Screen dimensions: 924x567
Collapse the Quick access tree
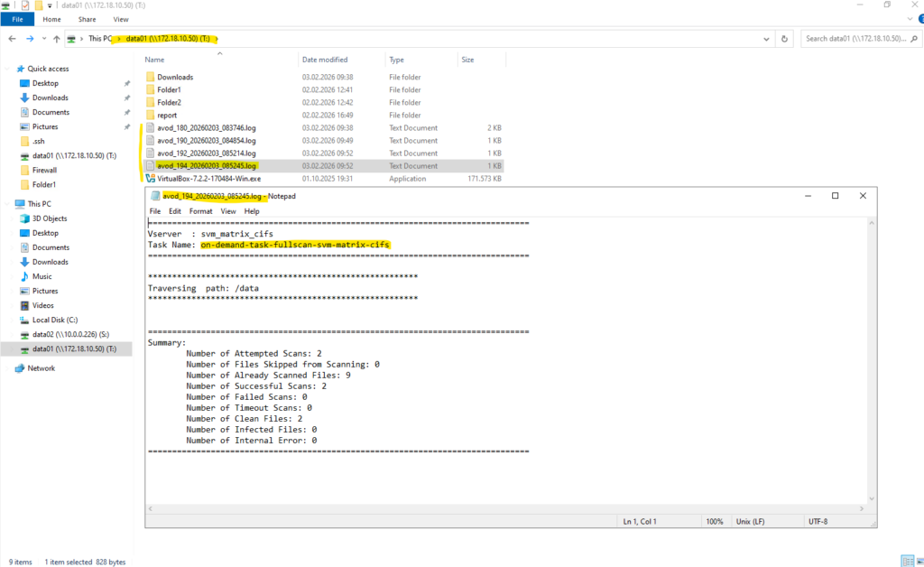(7, 69)
